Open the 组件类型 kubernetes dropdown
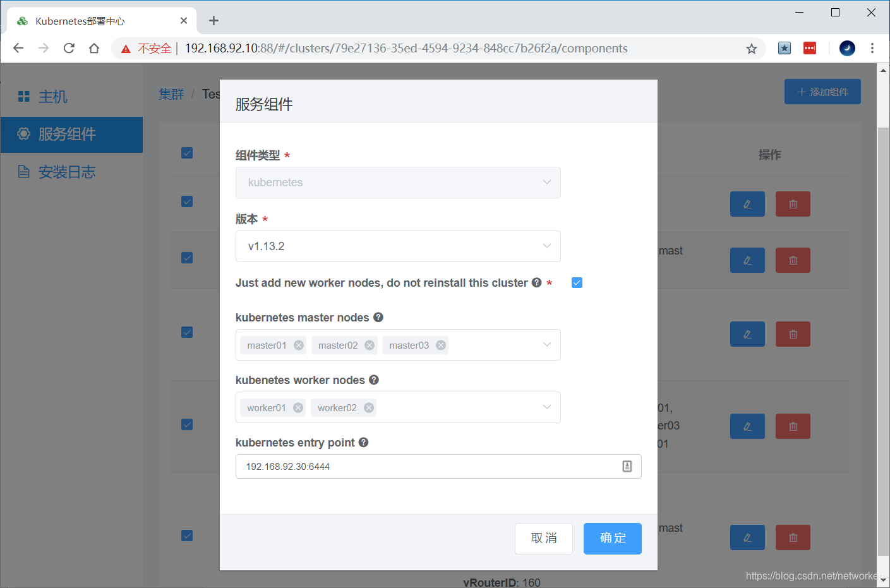This screenshot has width=890, height=588. 398,183
